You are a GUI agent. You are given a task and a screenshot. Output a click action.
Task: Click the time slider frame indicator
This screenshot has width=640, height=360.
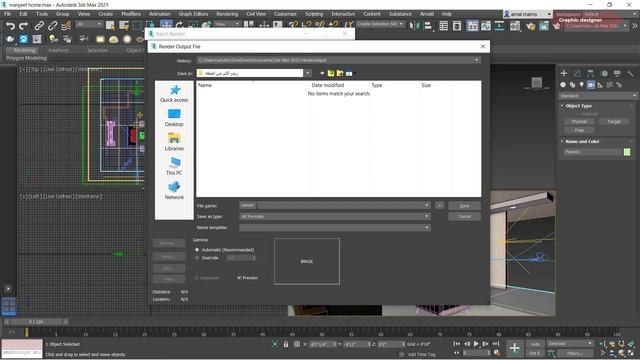36,322
